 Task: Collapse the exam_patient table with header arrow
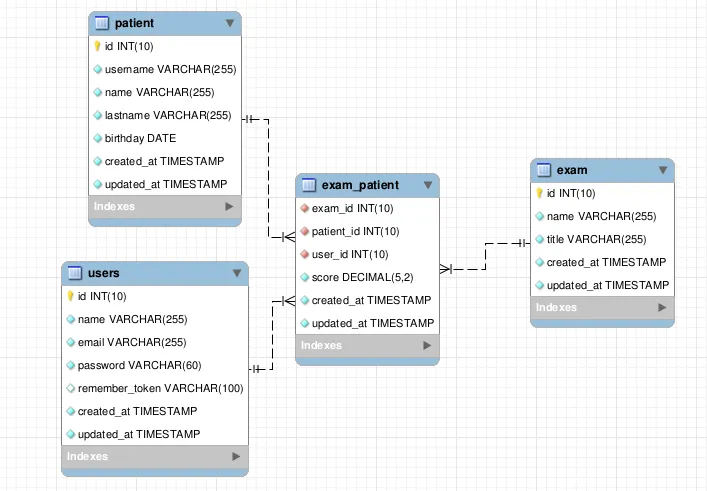point(428,185)
